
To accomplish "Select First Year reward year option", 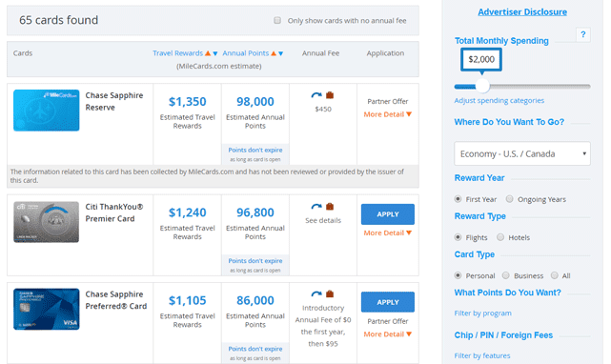I will [458, 199].
